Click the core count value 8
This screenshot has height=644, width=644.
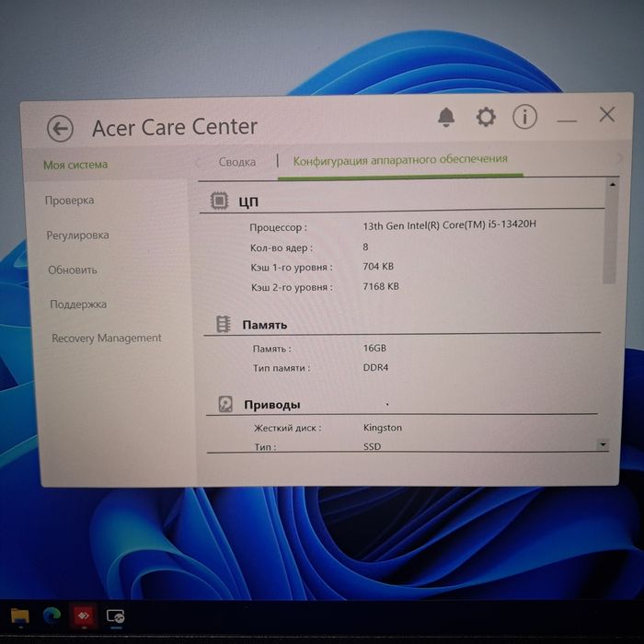[365, 247]
